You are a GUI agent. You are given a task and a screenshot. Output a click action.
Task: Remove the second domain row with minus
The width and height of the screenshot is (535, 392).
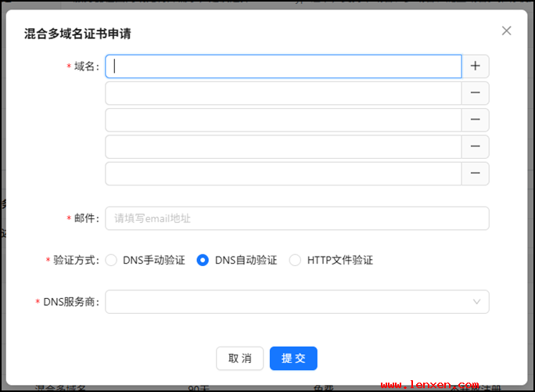475,93
